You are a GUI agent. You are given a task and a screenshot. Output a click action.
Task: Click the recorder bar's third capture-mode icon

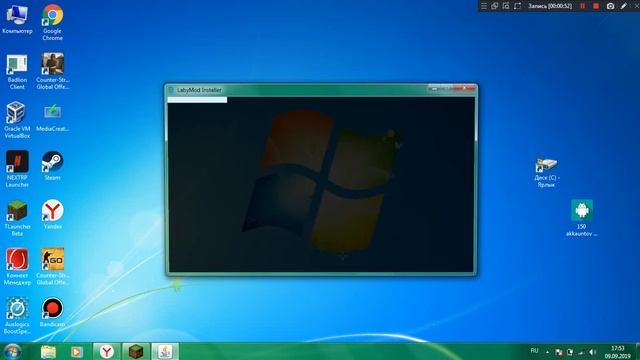tap(506, 6)
